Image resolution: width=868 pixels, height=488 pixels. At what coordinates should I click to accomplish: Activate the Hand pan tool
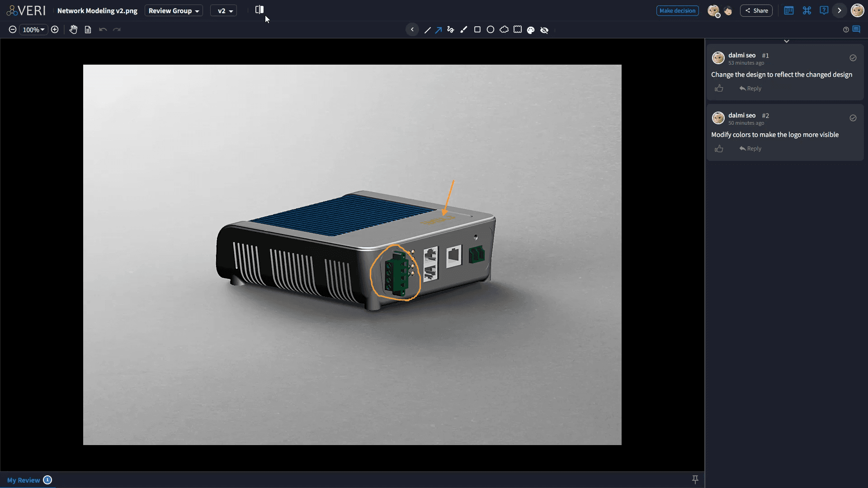coord(73,29)
